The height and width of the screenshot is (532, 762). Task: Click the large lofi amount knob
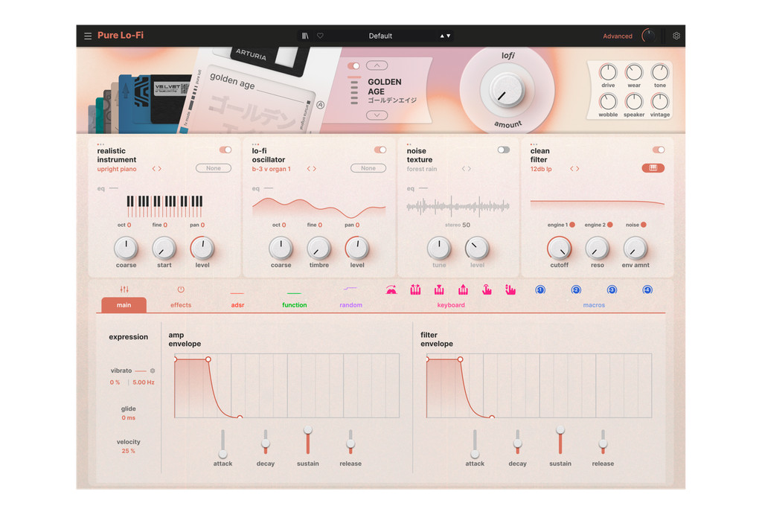[506, 91]
